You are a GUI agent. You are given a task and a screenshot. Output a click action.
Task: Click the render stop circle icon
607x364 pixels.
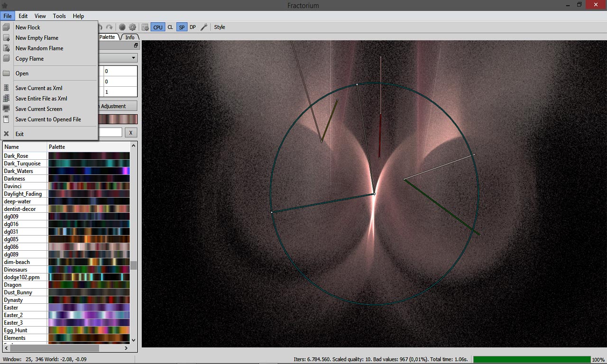pos(122,27)
